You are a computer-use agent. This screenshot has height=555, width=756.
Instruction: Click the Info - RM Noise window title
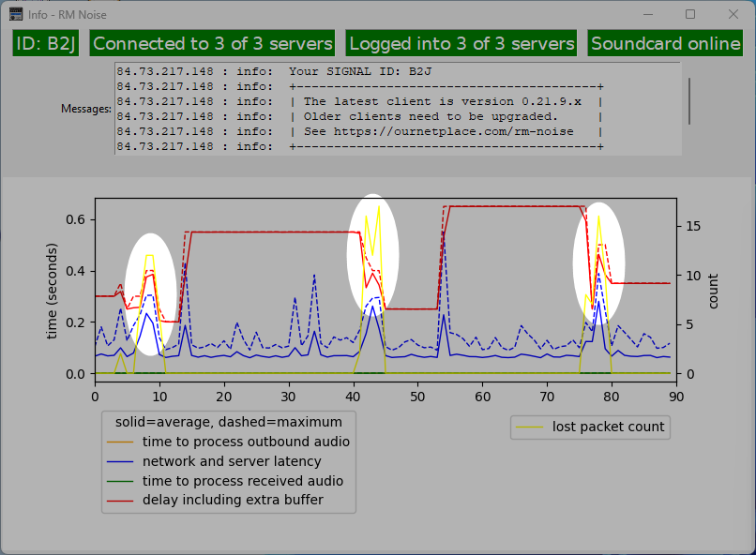tap(67, 15)
